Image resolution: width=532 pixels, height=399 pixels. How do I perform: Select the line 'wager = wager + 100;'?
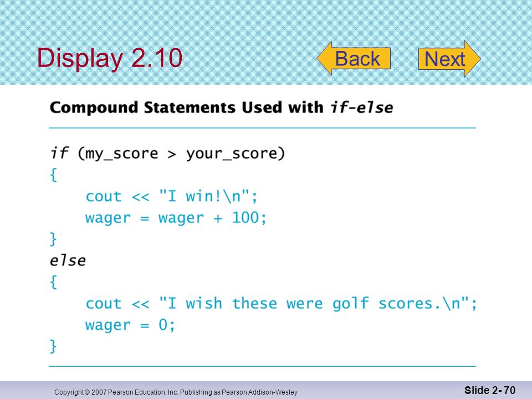[176, 218]
